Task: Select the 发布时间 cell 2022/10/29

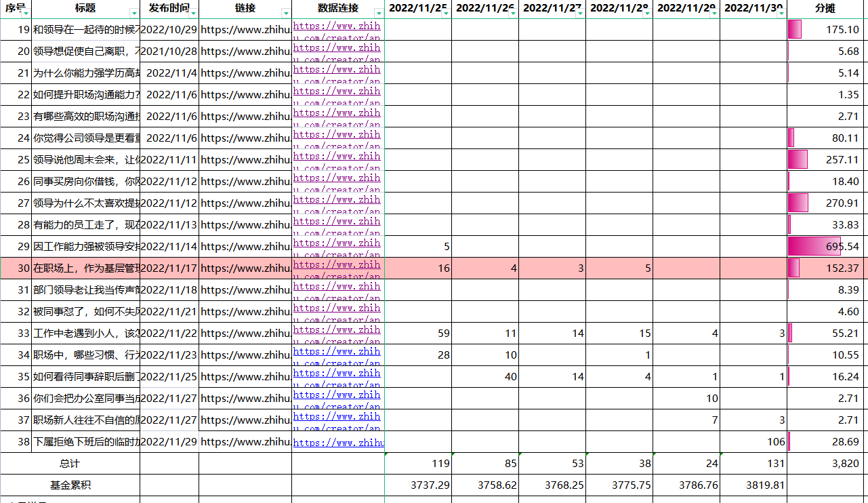Action: pos(169,30)
